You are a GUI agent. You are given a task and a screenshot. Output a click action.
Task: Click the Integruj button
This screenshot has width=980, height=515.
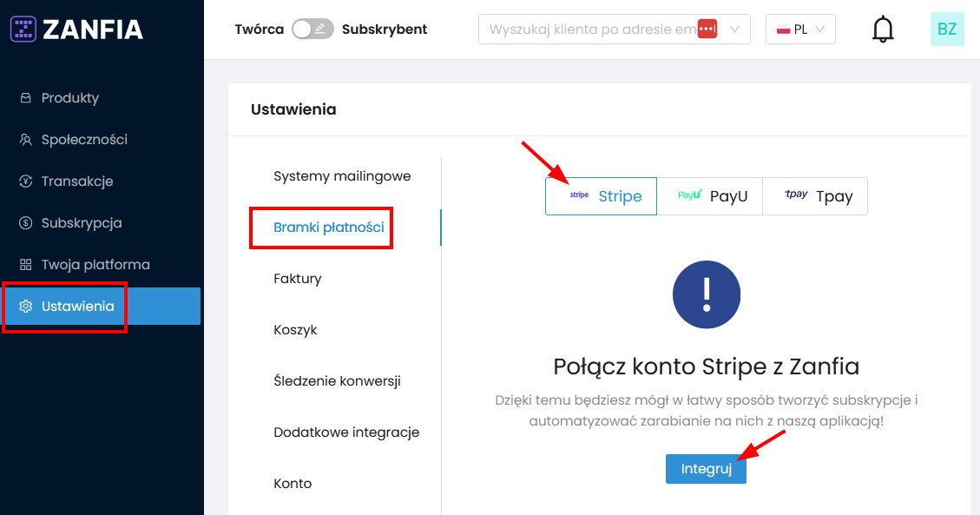pyautogui.click(x=706, y=469)
